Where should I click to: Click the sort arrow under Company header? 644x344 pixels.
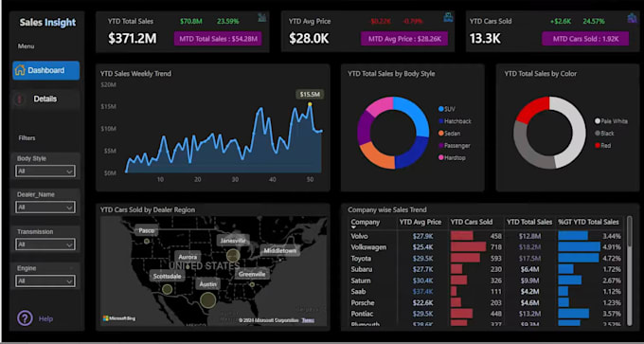[353, 227]
